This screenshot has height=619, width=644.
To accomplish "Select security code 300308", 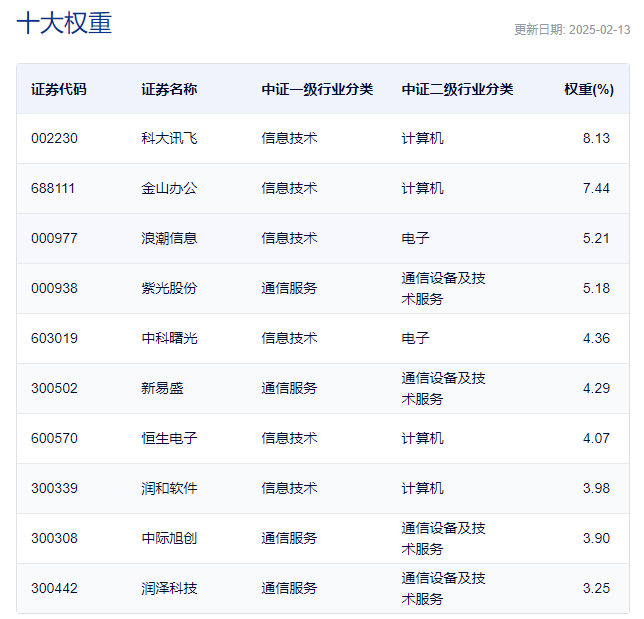I will (54, 538).
